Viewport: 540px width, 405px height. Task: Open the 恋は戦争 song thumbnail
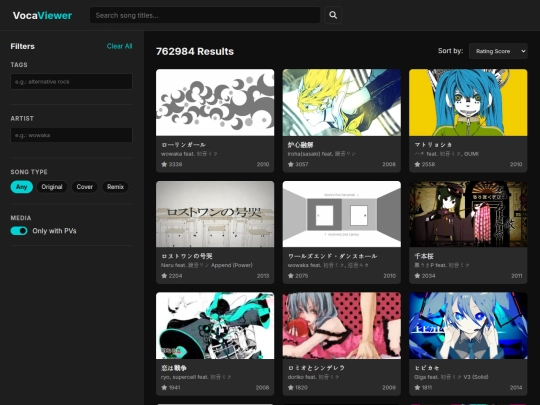tap(215, 325)
